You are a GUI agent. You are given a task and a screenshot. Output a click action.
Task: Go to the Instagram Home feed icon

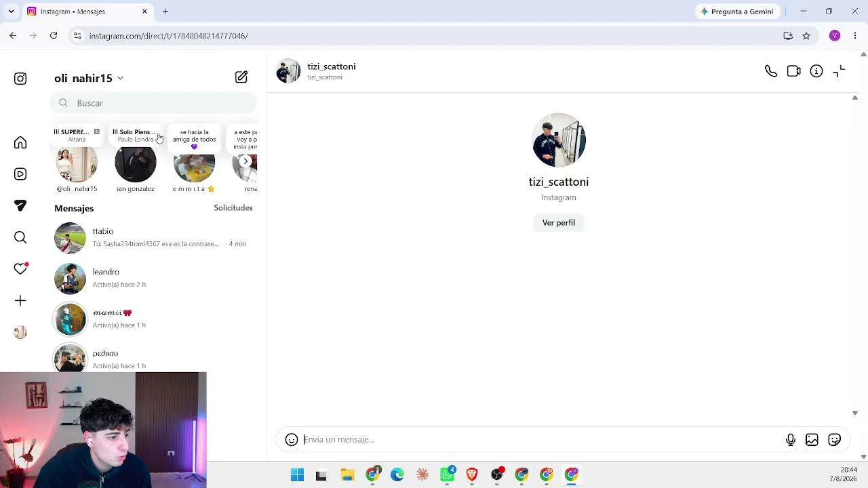pos(20,142)
